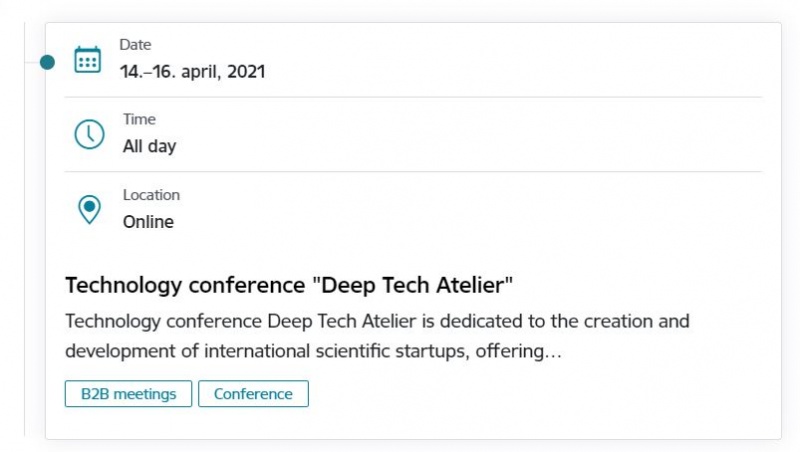This screenshot has height=452, width=800.
Task: Click the divider below the Time row
Action: [413, 171]
